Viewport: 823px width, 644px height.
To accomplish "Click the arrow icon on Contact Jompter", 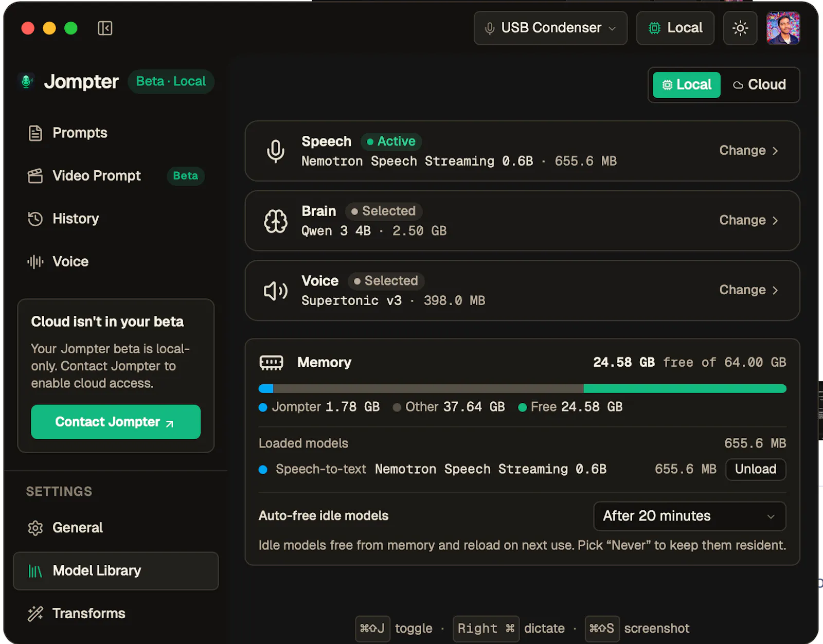I will (x=169, y=423).
